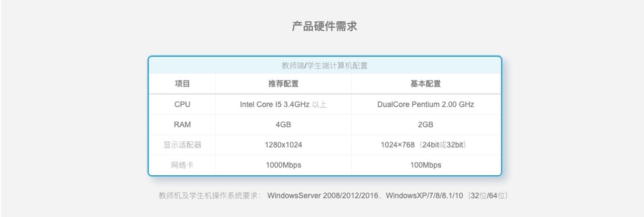The height and width of the screenshot is (217, 644).
Task: Click the 1280x1024 resolution cell
Action: pos(283,145)
